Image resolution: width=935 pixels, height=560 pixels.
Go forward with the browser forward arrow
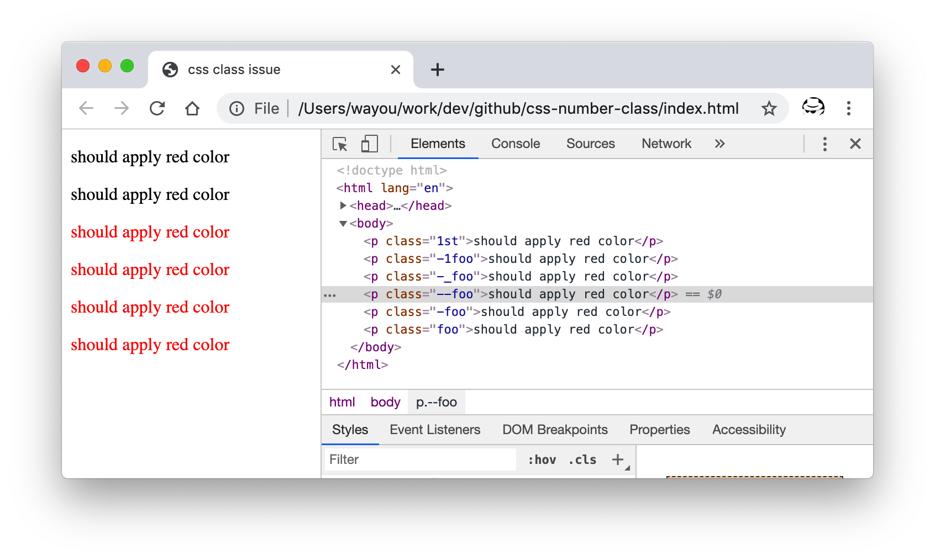pyautogui.click(x=122, y=108)
